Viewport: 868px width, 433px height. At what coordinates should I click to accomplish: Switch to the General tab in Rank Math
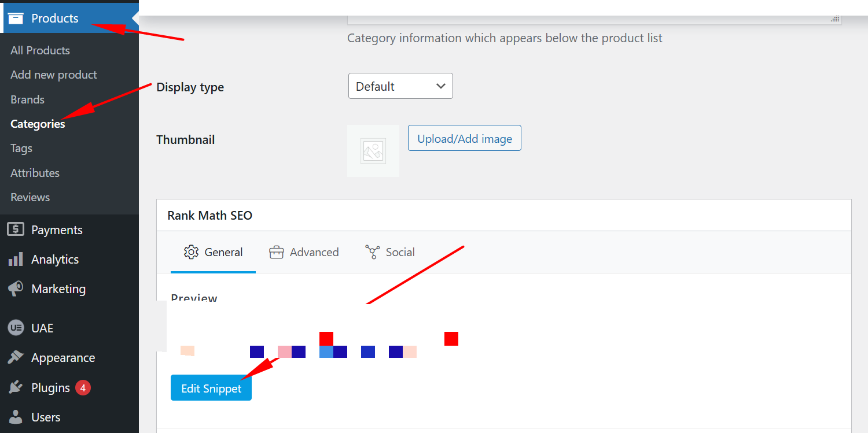click(213, 252)
